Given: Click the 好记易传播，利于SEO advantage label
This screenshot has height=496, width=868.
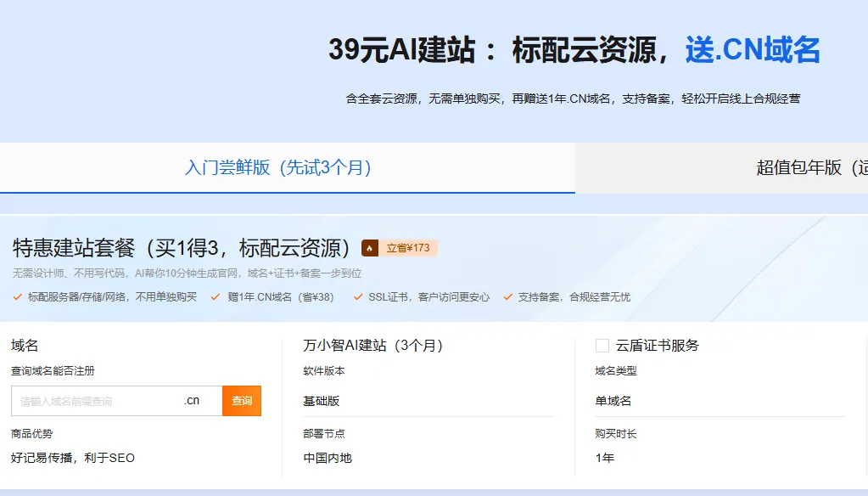Looking at the screenshot, I should pos(74,458).
